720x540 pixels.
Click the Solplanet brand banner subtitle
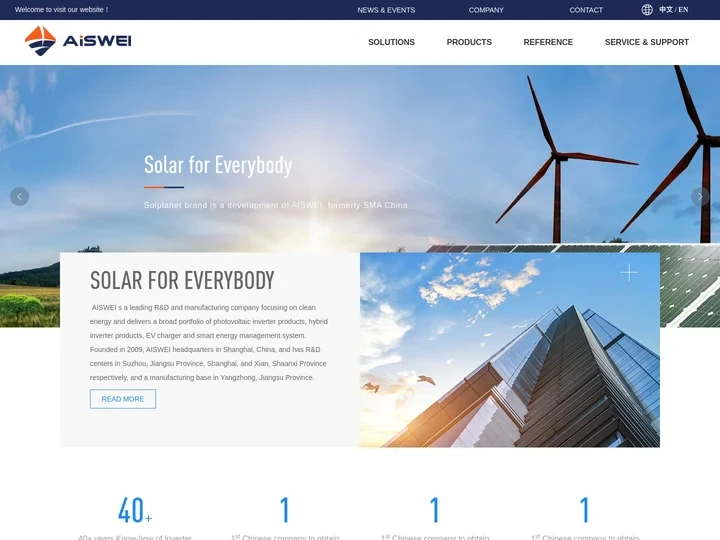(276, 205)
